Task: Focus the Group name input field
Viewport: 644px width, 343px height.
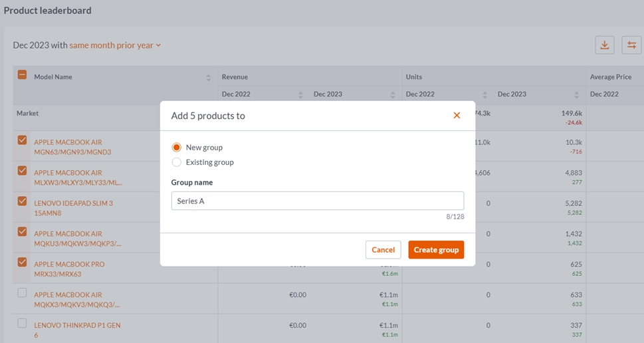Action: click(x=318, y=201)
